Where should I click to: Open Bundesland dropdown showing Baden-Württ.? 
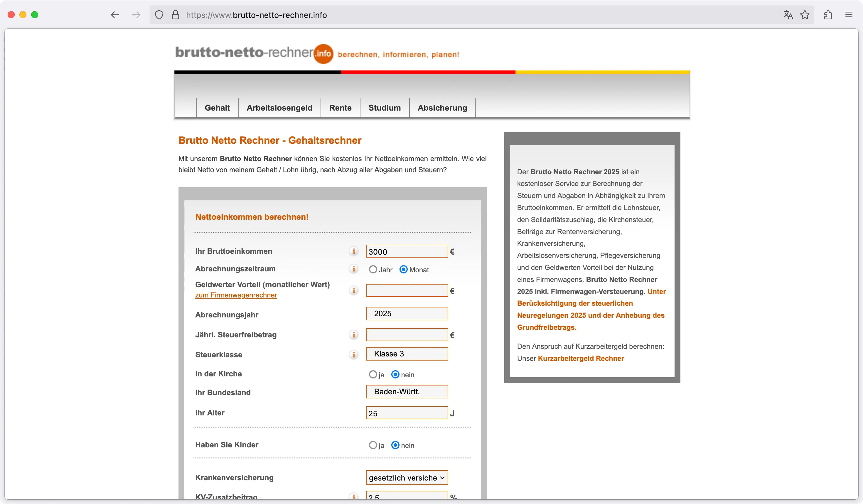[407, 392]
